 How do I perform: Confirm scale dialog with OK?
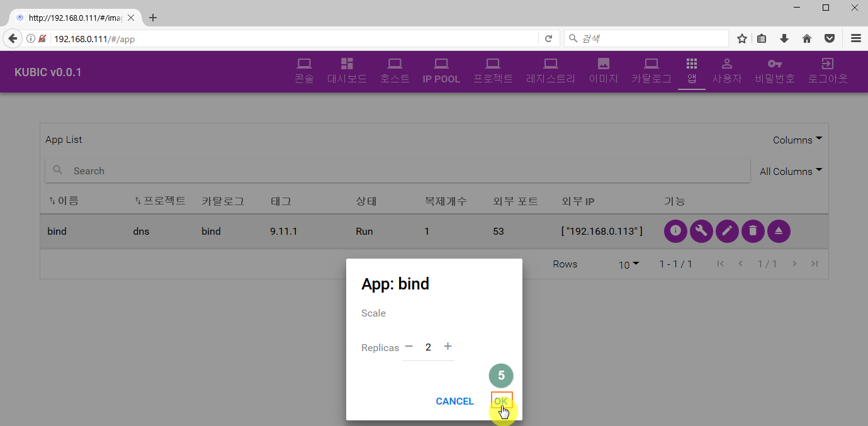(501, 401)
